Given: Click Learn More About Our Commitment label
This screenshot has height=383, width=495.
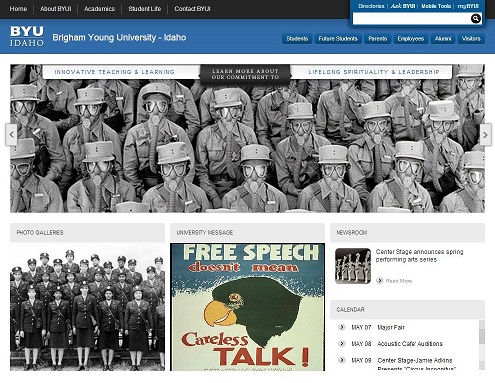Looking at the screenshot, I should pos(245,74).
